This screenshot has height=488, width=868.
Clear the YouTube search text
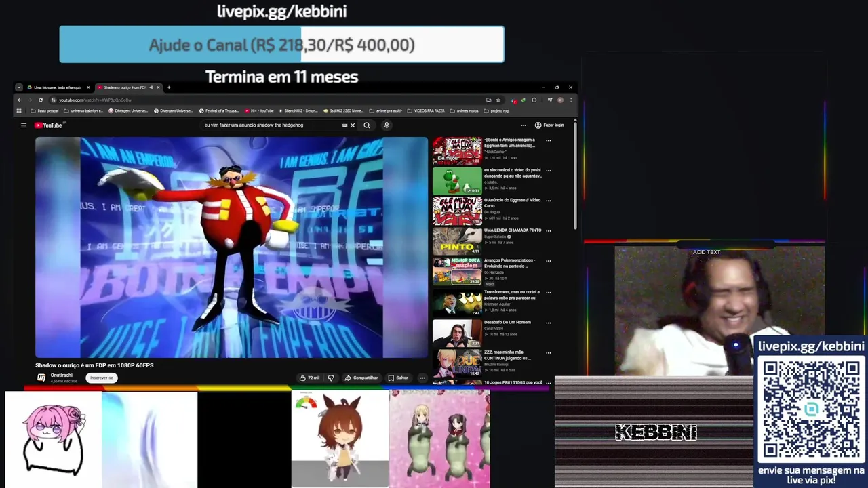click(353, 125)
